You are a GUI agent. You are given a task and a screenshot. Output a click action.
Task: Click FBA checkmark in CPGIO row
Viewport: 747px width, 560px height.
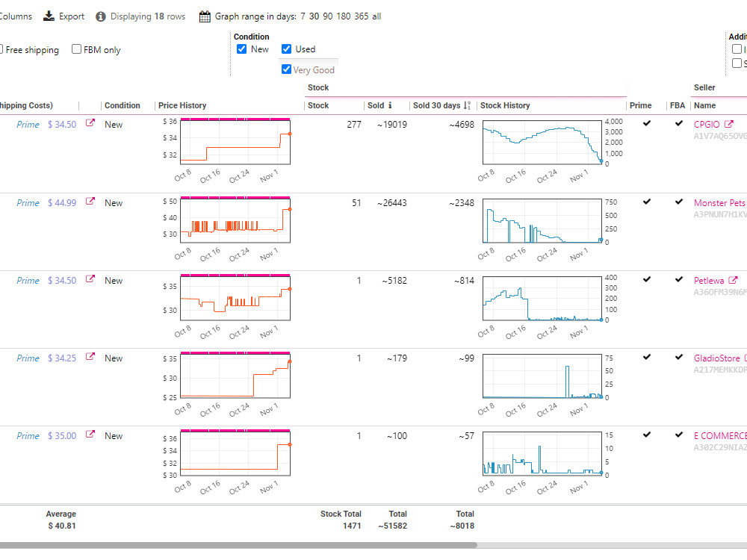pyautogui.click(x=679, y=123)
